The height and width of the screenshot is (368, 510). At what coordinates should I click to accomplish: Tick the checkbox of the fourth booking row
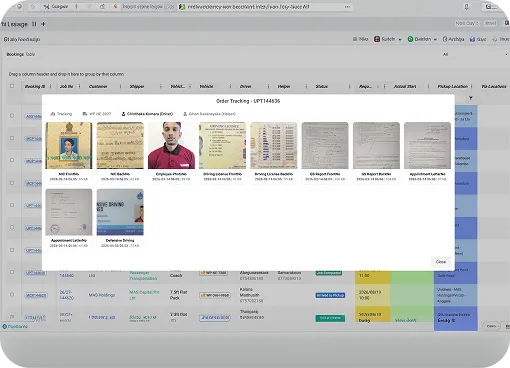[x=12, y=183]
